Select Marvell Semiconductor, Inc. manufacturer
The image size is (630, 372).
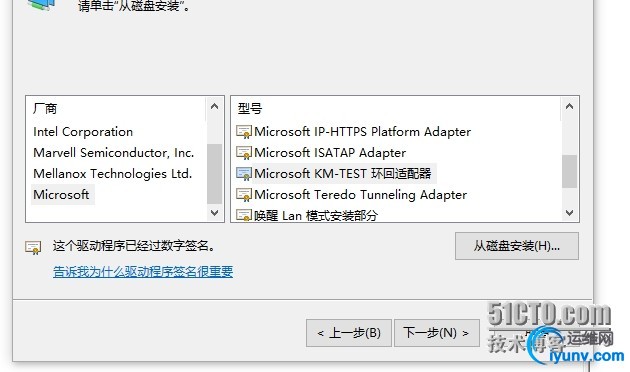click(114, 153)
